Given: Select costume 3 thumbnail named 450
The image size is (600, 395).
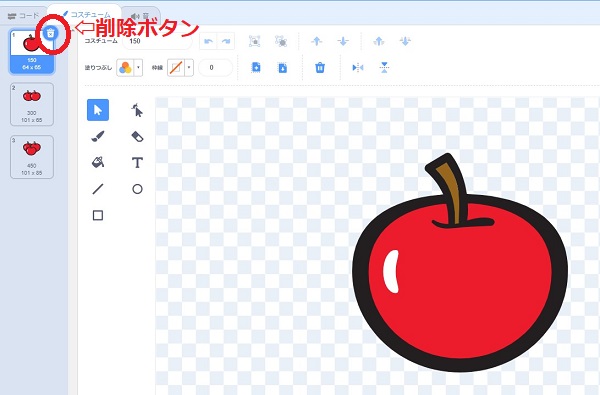Looking at the screenshot, I should point(32,157).
